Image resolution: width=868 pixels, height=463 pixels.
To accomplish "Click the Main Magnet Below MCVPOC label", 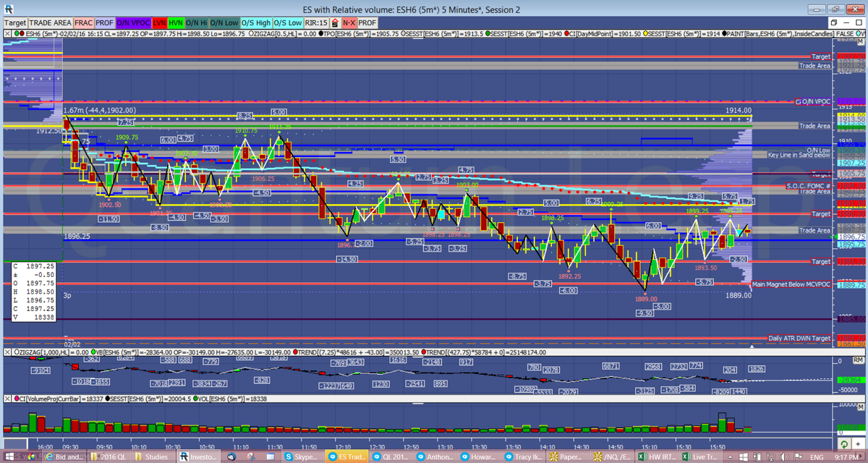I will pos(791,284).
